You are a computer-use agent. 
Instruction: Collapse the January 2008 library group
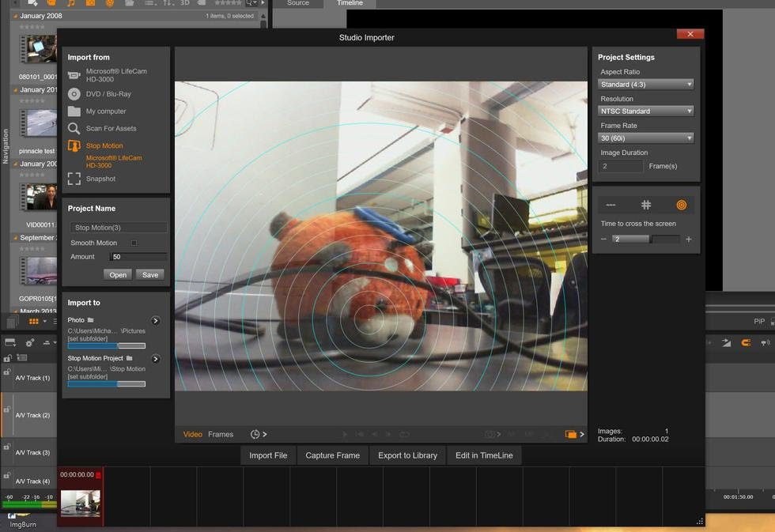click(15, 16)
